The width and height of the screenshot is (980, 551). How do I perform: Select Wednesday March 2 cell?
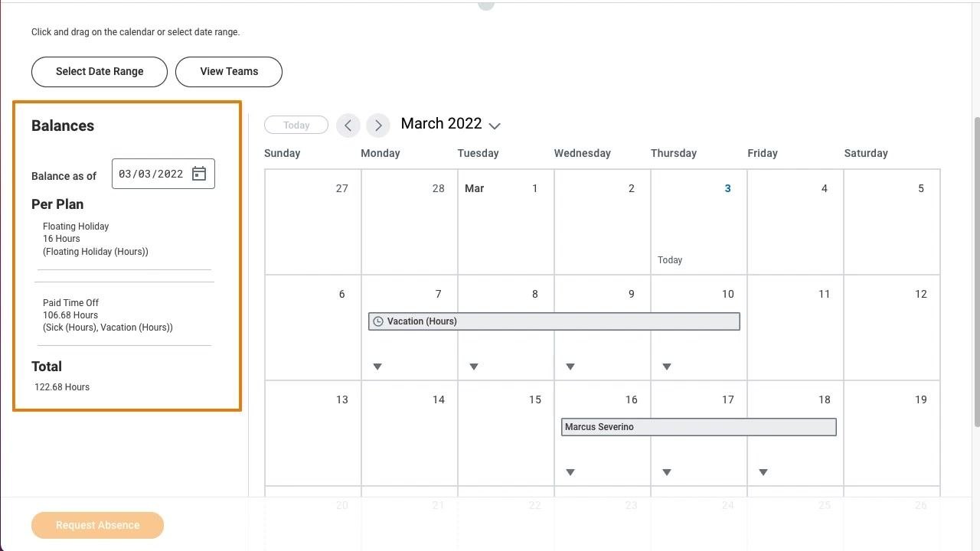603,222
